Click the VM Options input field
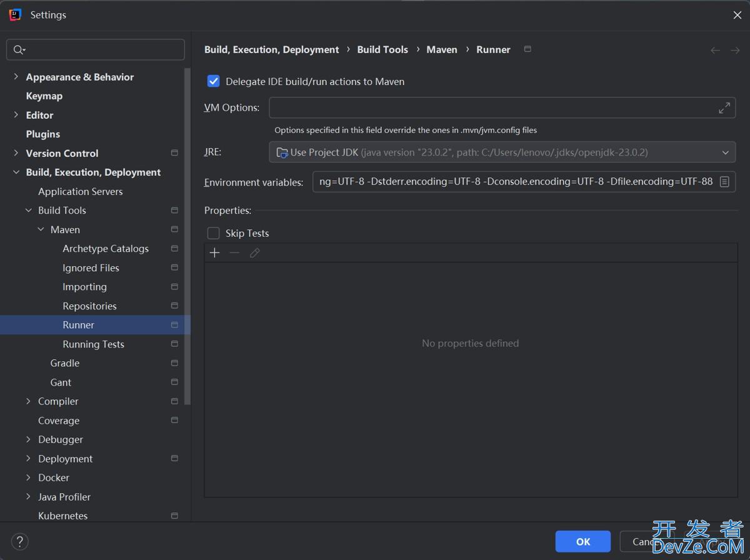This screenshot has height=560, width=750. [492, 108]
